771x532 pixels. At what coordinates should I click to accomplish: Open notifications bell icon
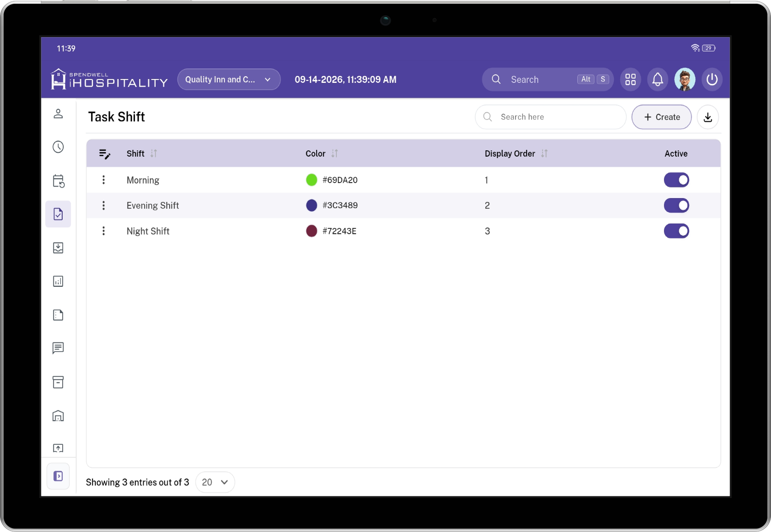coord(658,80)
